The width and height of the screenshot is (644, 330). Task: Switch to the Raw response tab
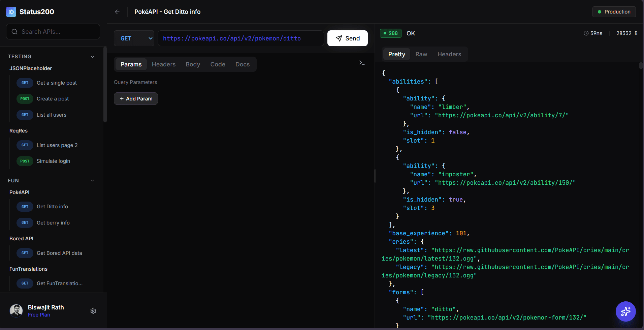pos(421,54)
